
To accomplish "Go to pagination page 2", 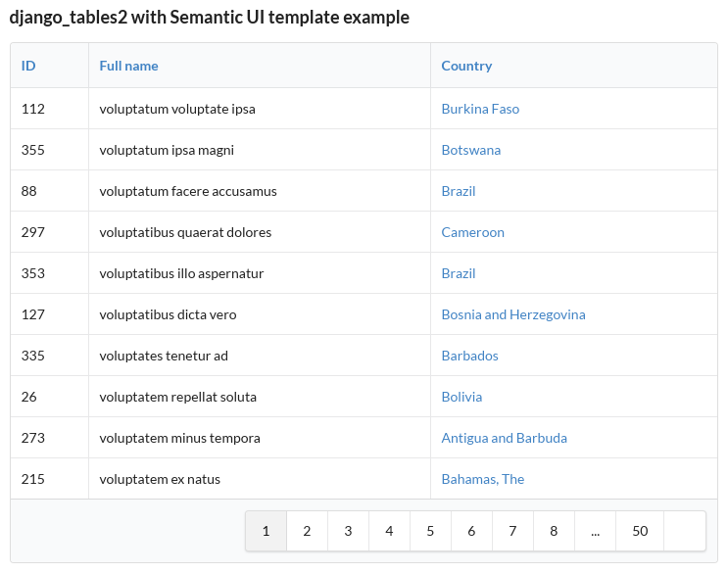I will 307,531.
